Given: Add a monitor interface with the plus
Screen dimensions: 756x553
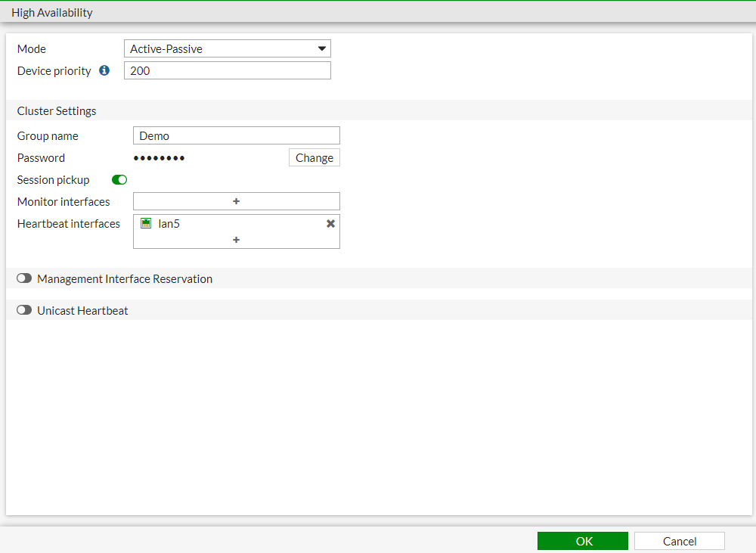Looking at the screenshot, I should [x=236, y=201].
